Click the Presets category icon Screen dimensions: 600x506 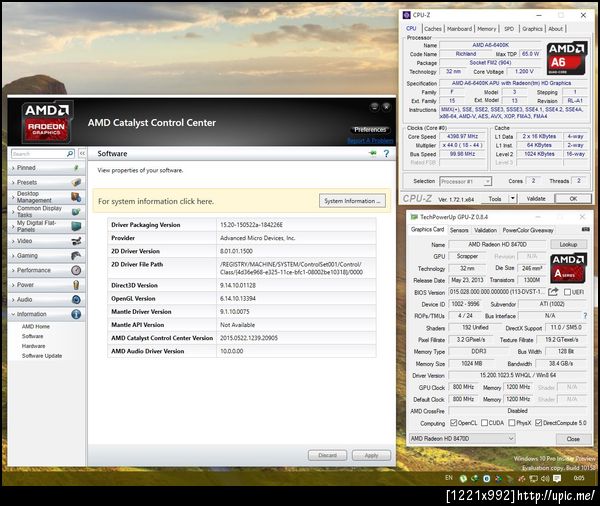(76, 182)
